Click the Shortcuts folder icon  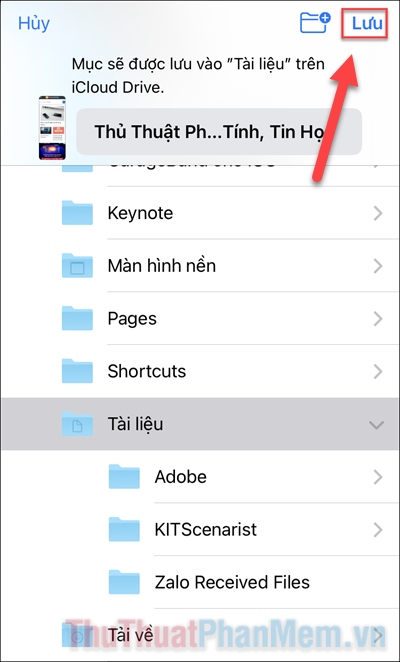click(x=77, y=371)
